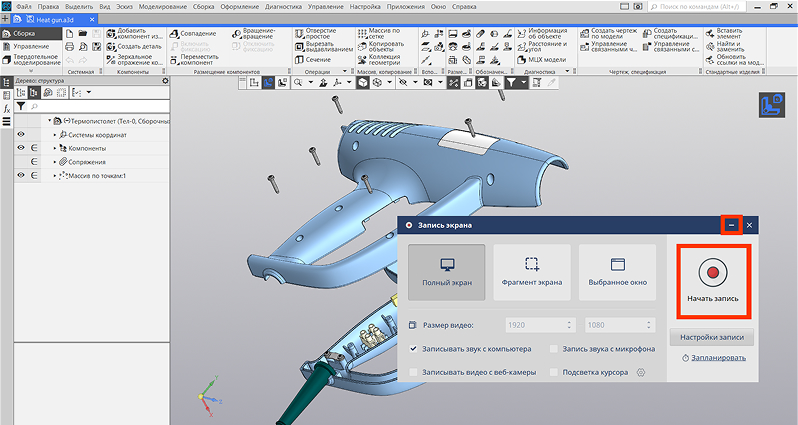The height and width of the screenshot is (425, 798).
Task: Click cursor highlight settings gear icon
Action: (641, 372)
